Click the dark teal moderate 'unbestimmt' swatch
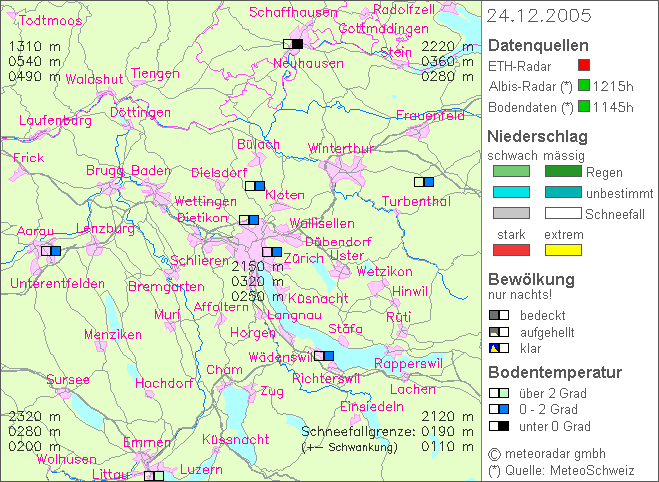The image size is (659, 482). tap(563, 192)
